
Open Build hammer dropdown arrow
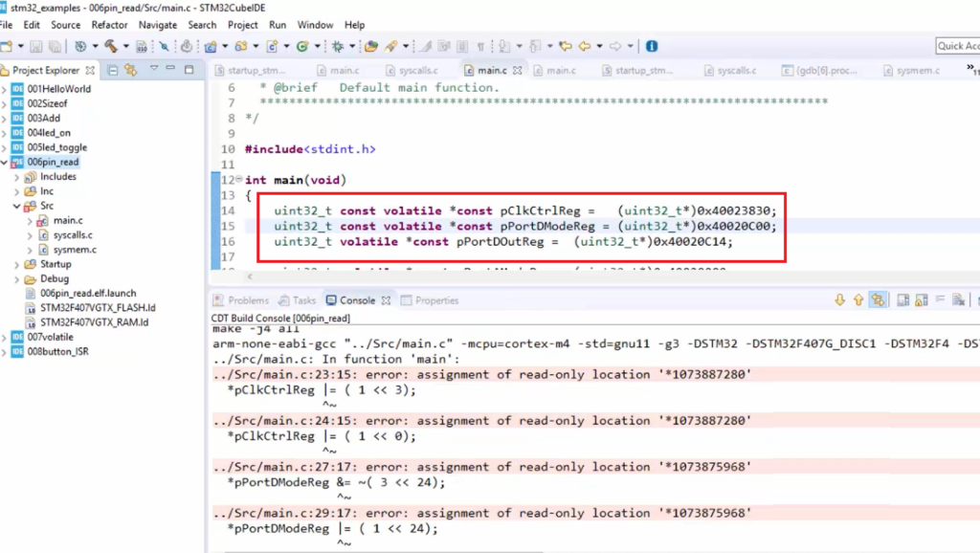coord(125,46)
